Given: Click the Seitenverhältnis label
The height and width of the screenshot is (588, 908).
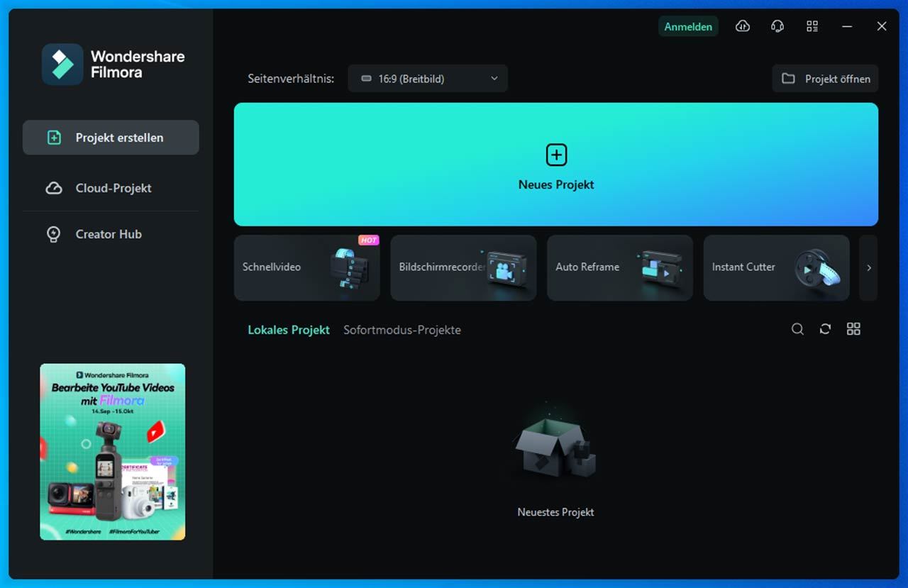Looking at the screenshot, I should pyautogui.click(x=291, y=79).
